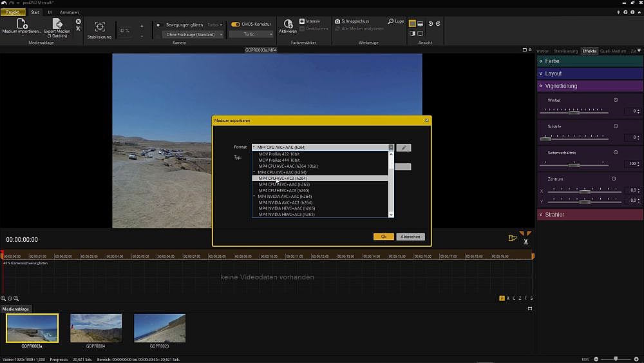Screen dimensions: 644x363
Task: Open the Ohne Fischauge (Standard) dropdown
Action: click(x=193, y=34)
